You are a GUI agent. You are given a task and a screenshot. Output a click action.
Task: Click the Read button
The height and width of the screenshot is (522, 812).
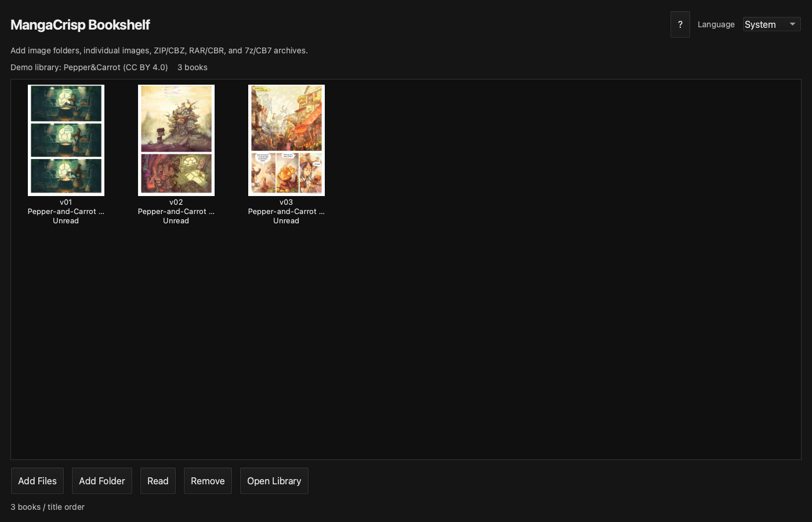coord(158,481)
